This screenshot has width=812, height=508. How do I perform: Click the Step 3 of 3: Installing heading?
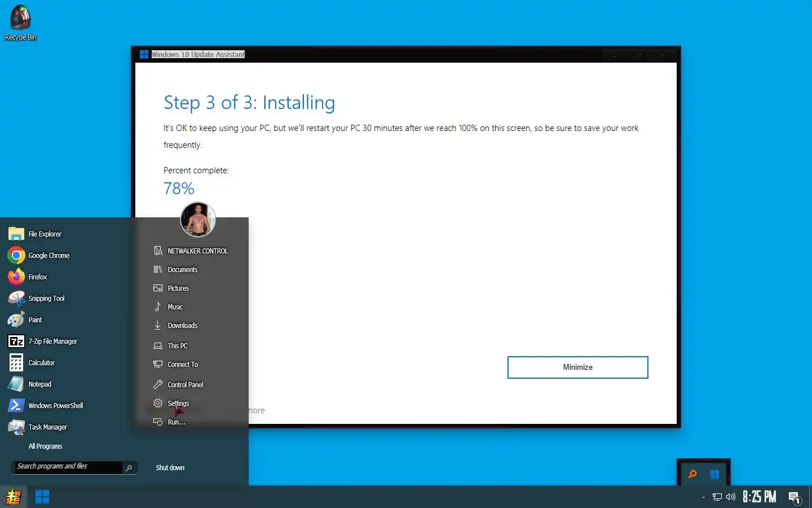249,103
